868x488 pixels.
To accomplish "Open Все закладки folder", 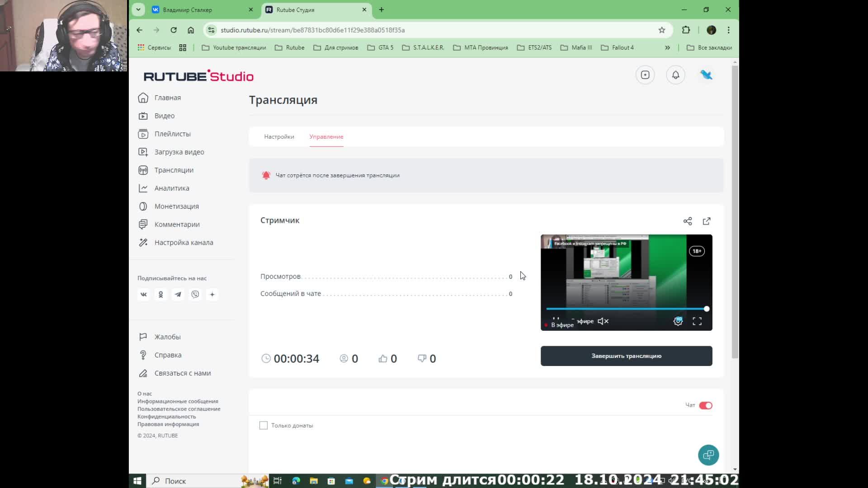I will tap(709, 47).
